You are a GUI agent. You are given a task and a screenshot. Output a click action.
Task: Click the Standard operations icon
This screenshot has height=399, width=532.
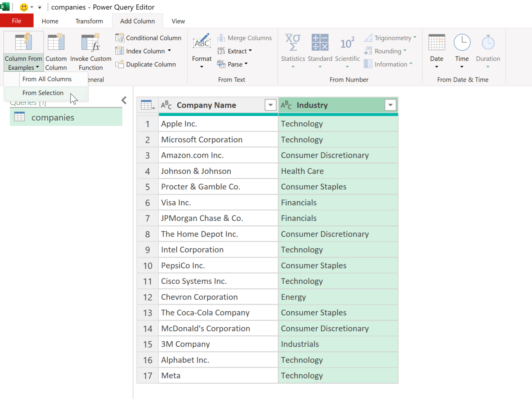click(320, 43)
